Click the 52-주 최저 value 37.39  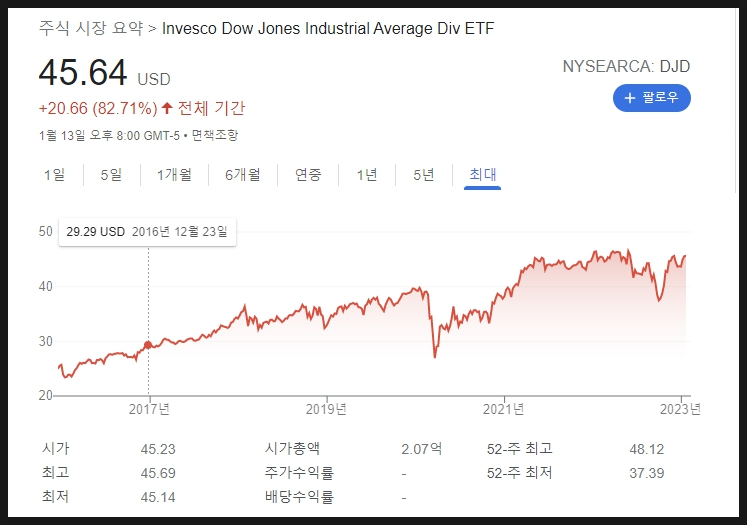[646, 473]
